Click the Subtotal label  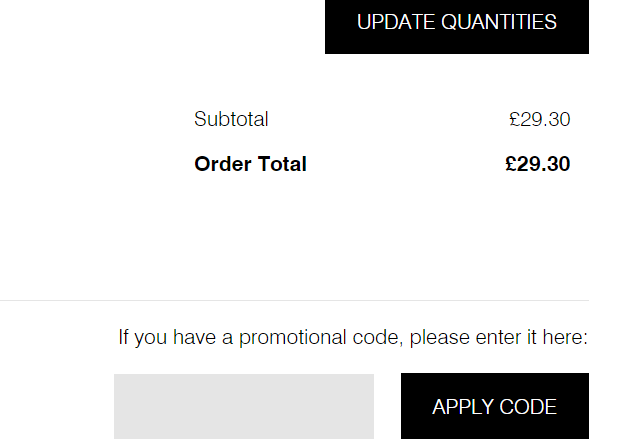231,119
